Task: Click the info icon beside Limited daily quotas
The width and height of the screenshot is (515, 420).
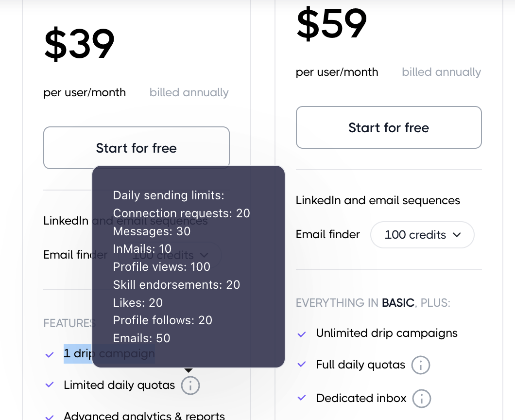Action: (x=190, y=385)
